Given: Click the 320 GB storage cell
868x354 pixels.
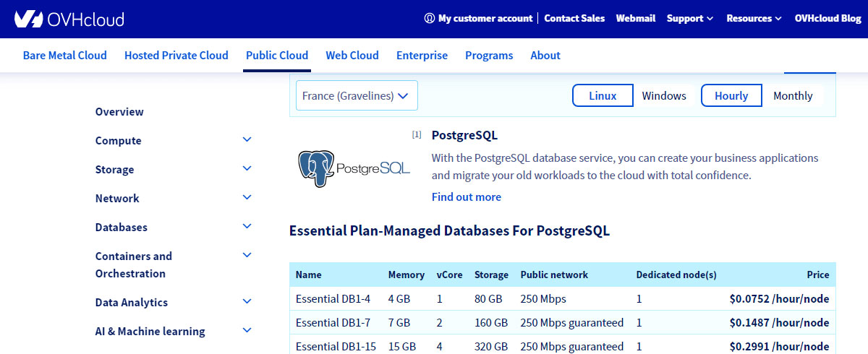Looking at the screenshot, I should 491,346.
